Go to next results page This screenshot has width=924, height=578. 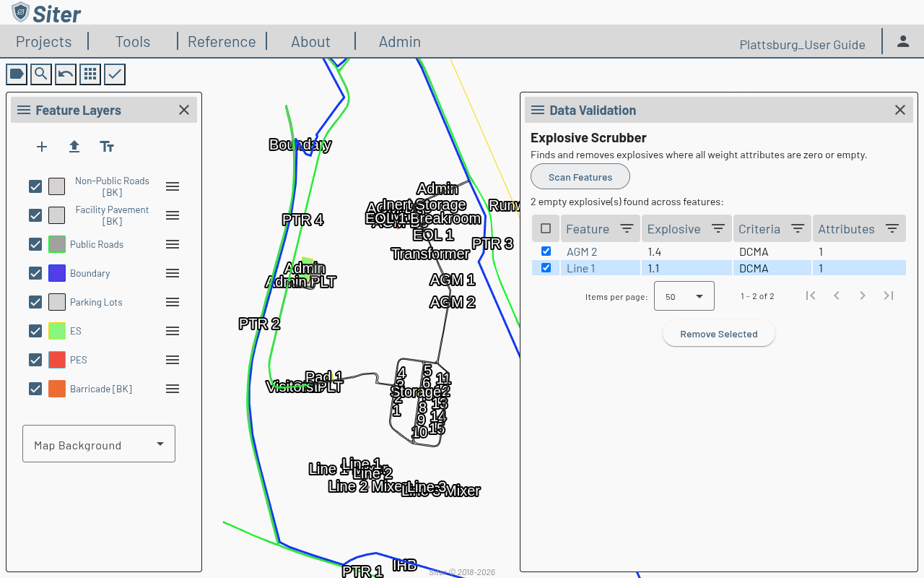point(863,296)
